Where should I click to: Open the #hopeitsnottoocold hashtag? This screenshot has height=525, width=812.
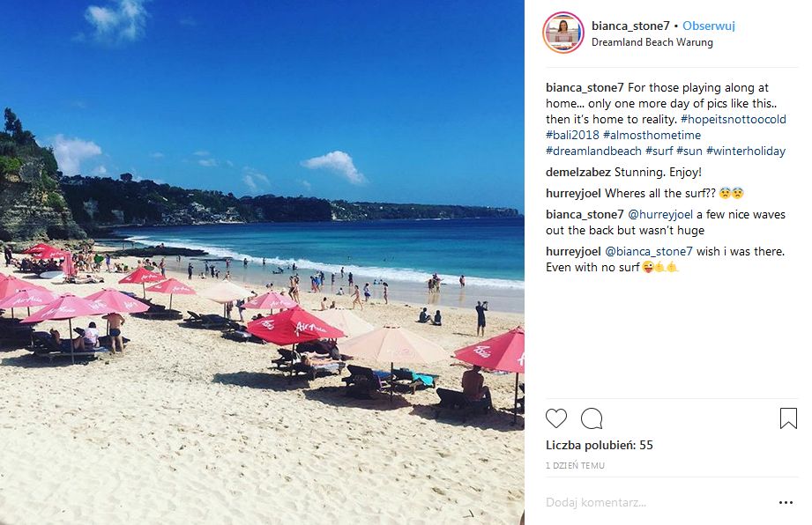pyautogui.click(x=734, y=120)
